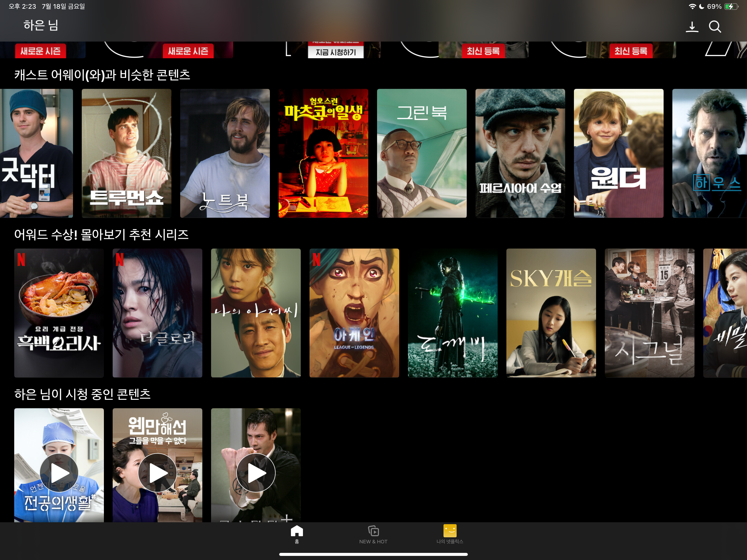Tap the 지금 시청하기 badge
Screen dimensions: 747x560
[336, 52]
